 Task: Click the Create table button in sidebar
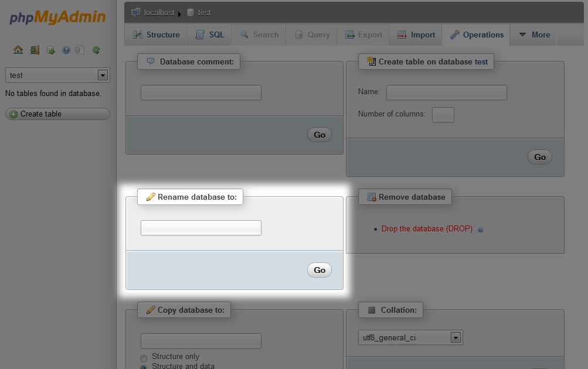(x=57, y=114)
